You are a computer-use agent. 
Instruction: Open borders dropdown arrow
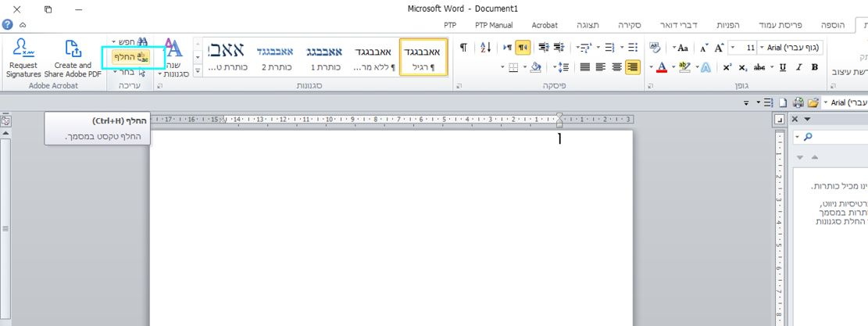[503, 67]
